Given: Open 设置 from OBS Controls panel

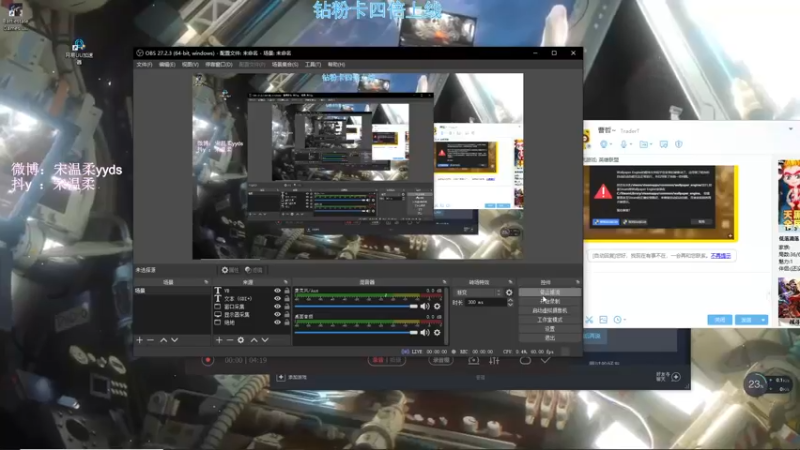Looking at the screenshot, I should [x=549, y=329].
